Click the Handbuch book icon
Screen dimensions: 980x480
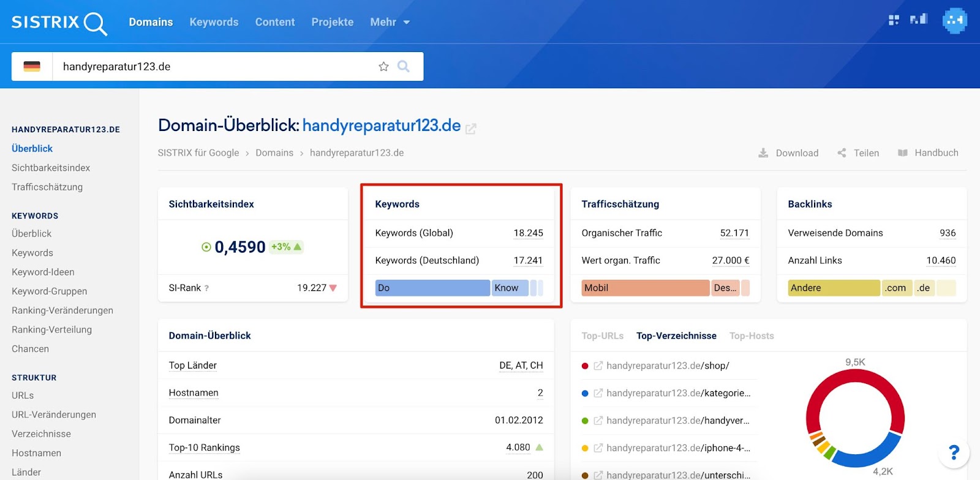903,153
